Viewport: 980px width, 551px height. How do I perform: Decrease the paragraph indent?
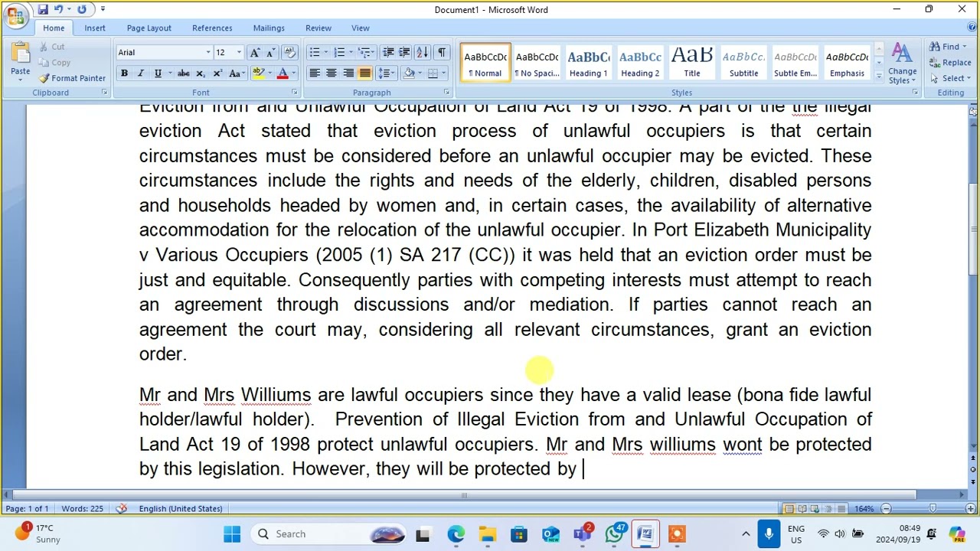point(388,52)
